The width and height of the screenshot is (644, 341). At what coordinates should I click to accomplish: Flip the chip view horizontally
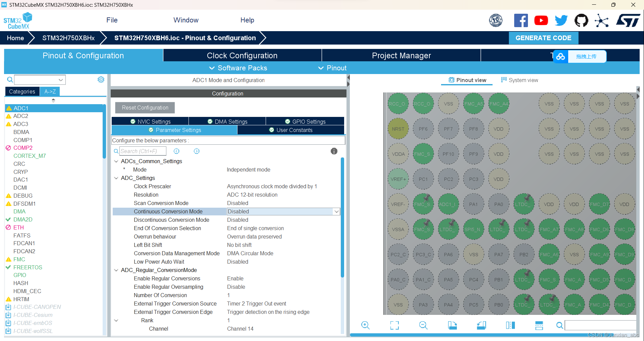pos(510,325)
